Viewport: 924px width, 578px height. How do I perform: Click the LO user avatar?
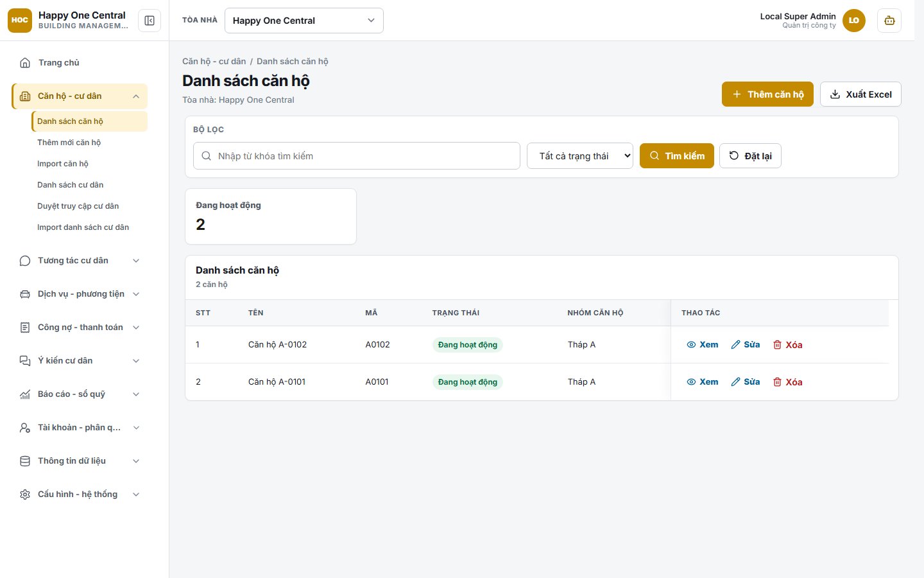(x=854, y=21)
